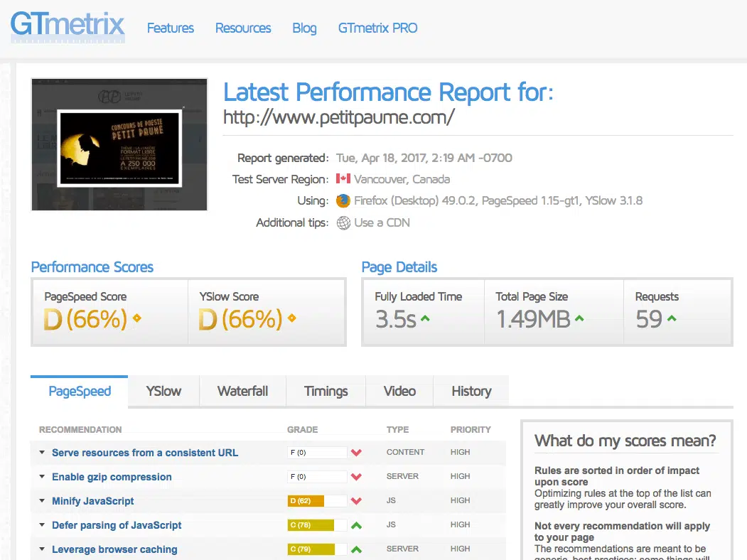The height and width of the screenshot is (560, 747).
Task: Click green arrow beside Total Page Size value
Action: coord(579,319)
